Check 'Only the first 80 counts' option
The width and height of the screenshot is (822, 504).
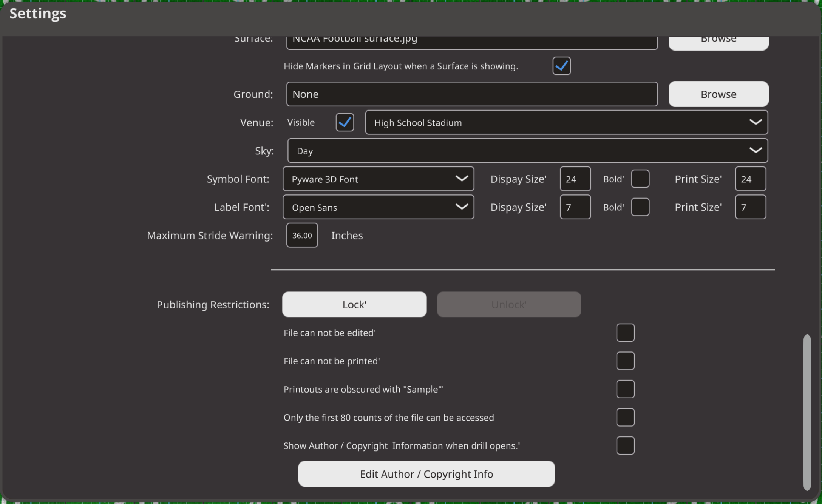coord(625,418)
